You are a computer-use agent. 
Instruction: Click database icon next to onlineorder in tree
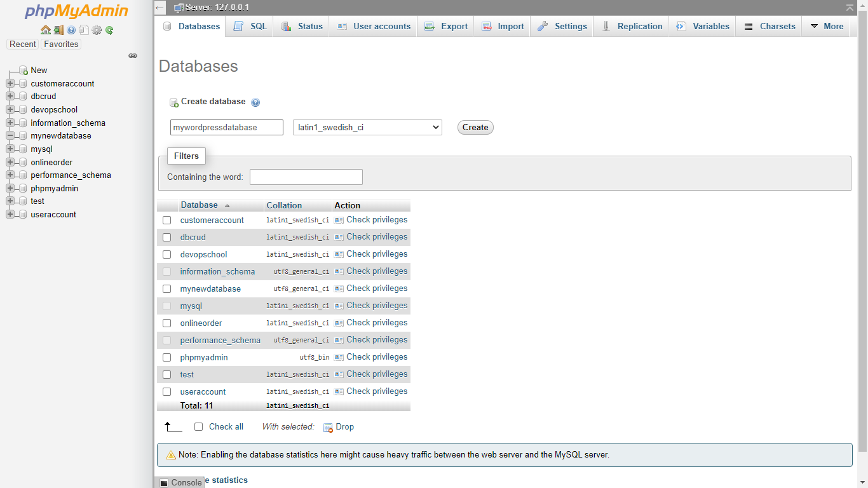[24, 163]
